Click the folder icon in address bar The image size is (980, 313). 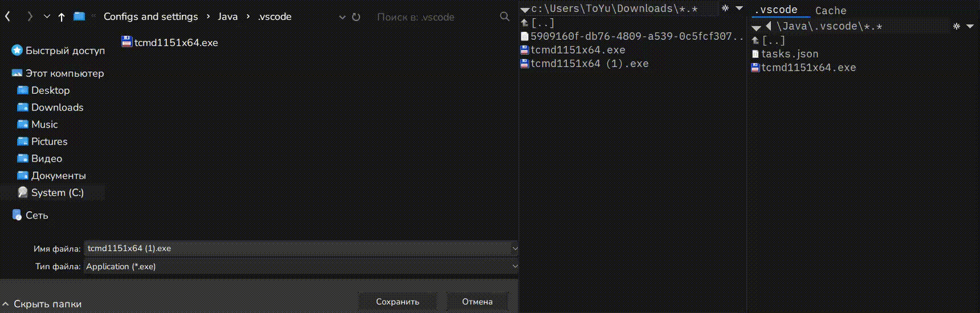(79, 17)
